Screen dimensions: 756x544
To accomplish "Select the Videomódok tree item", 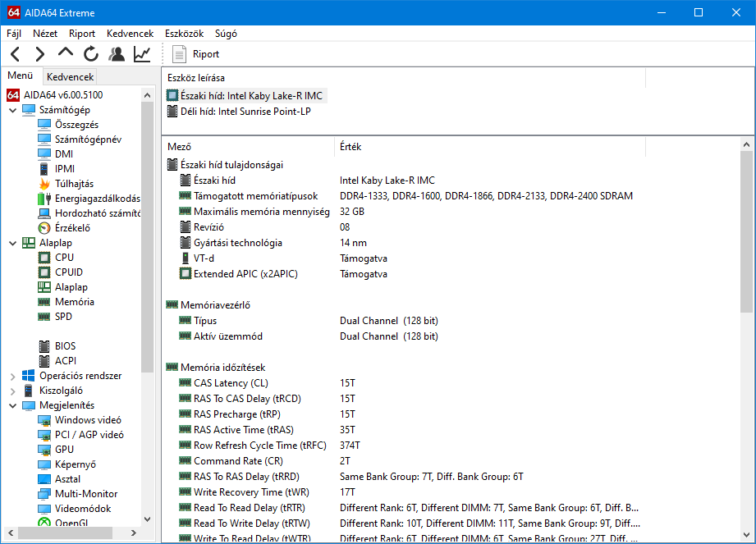I will [83, 509].
